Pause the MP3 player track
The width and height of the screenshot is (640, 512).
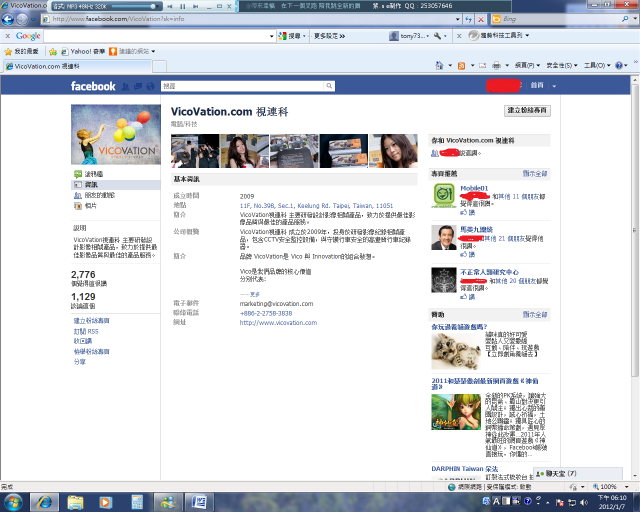182,6
